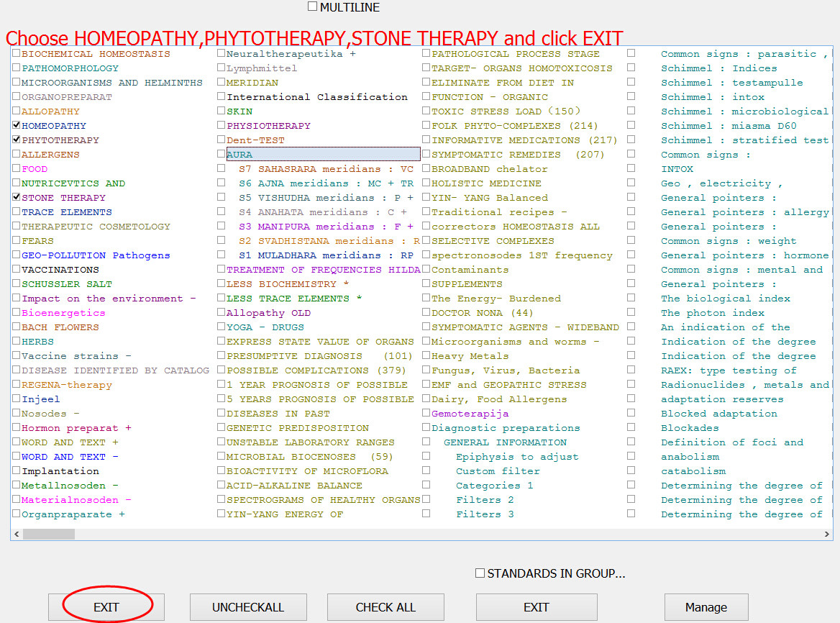Select the GENERAL INFORMATION group item
Screen dimensions: 840x623
click(505, 442)
